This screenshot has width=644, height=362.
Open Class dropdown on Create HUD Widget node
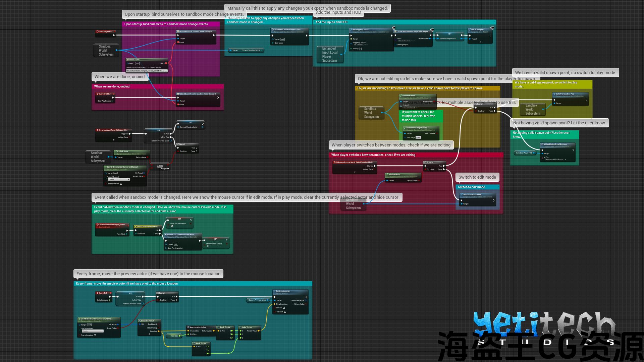405,41
